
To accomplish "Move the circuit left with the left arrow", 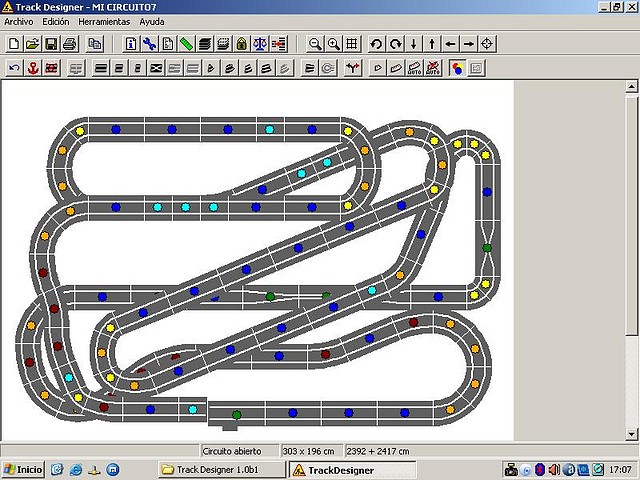I will [450, 44].
